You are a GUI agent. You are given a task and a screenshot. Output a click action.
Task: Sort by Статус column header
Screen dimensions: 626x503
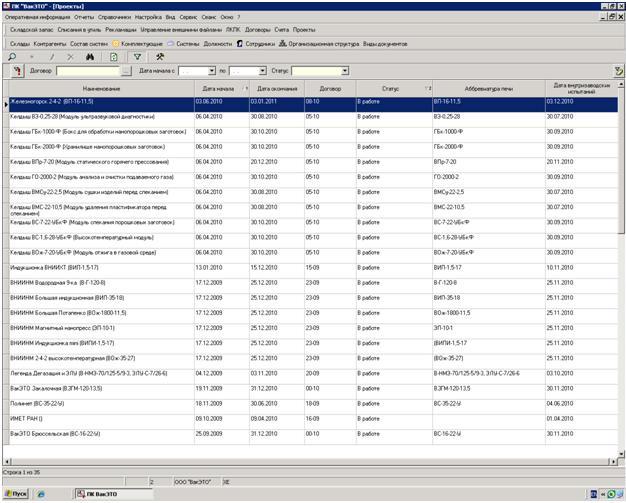tap(394, 89)
